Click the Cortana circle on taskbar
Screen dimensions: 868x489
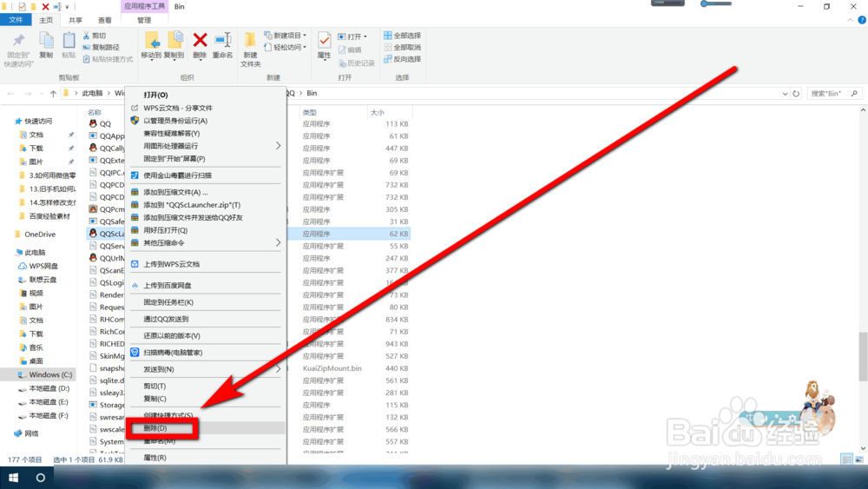click(41, 478)
